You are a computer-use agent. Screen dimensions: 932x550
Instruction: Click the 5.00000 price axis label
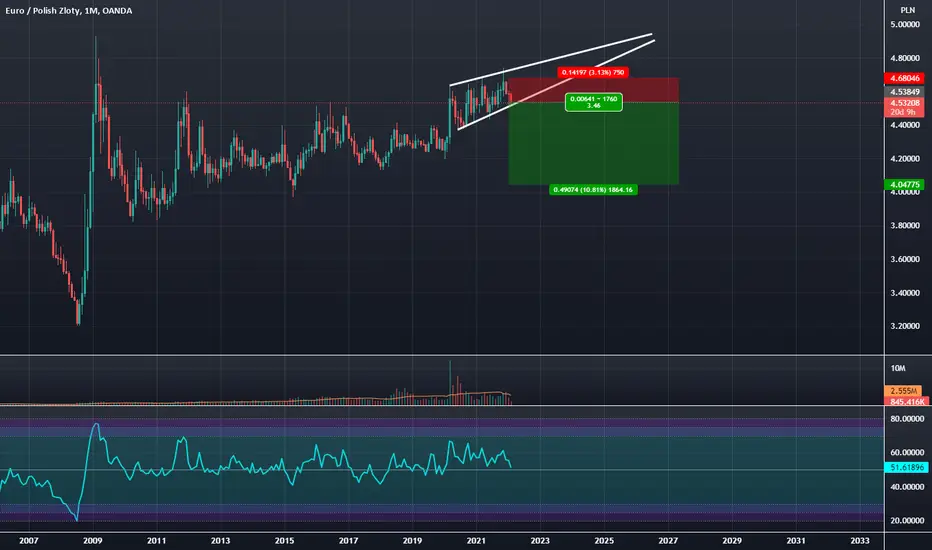click(905, 24)
